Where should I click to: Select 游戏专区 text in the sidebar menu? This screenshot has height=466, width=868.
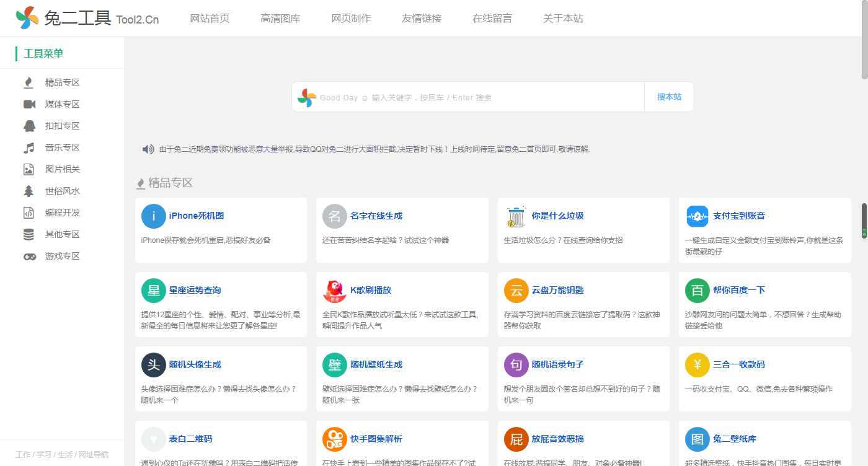tap(63, 256)
